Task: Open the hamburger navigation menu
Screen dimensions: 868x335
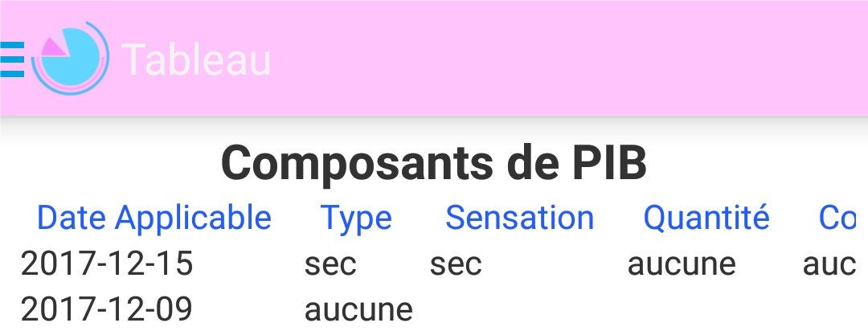Action: tap(11, 59)
